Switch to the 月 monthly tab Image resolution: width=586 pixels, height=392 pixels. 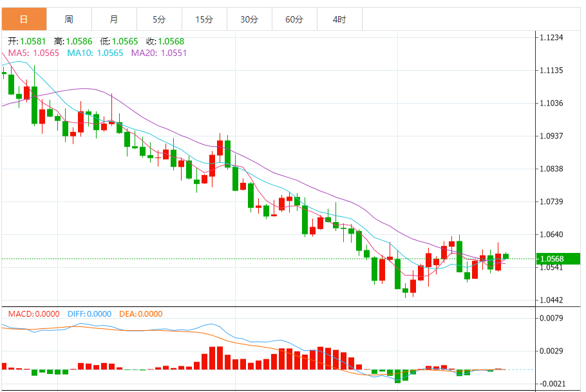[115, 19]
